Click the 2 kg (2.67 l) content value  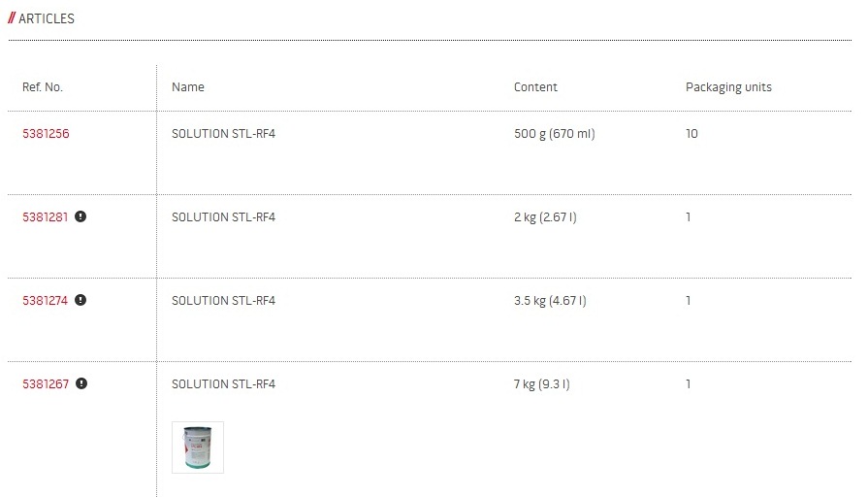pyautogui.click(x=545, y=217)
